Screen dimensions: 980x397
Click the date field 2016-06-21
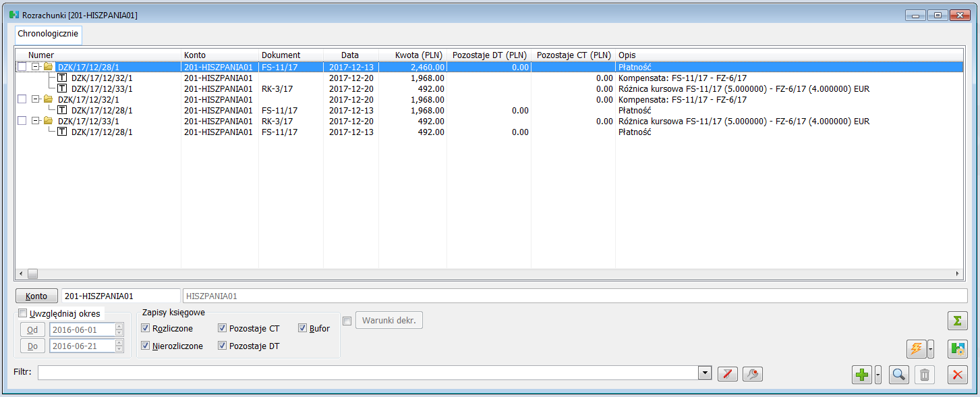pos(82,346)
